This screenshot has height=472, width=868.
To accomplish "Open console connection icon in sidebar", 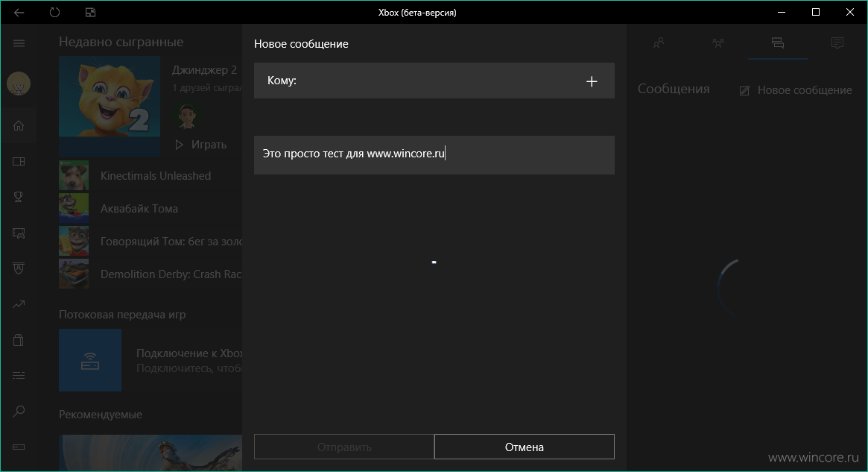I will (x=19, y=447).
